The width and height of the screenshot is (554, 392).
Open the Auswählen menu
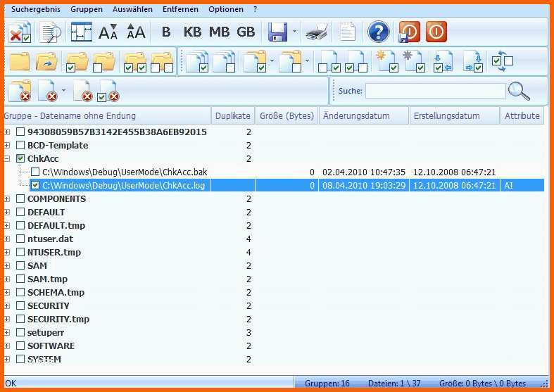(x=132, y=10)
